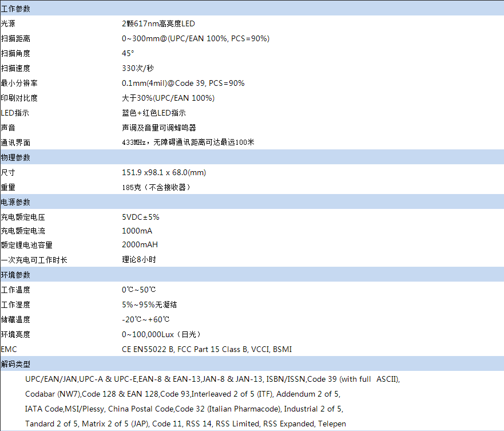This screenshot has width=504, height=431.
Task: Select the 最小分辨率 row label
Action: point(19,82)
